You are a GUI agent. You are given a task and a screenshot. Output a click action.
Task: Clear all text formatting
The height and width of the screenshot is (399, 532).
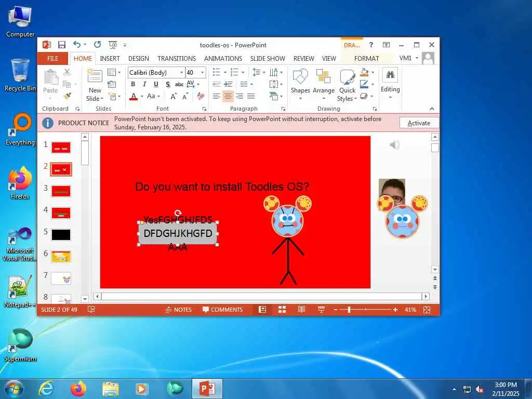[x=201, y=96]
